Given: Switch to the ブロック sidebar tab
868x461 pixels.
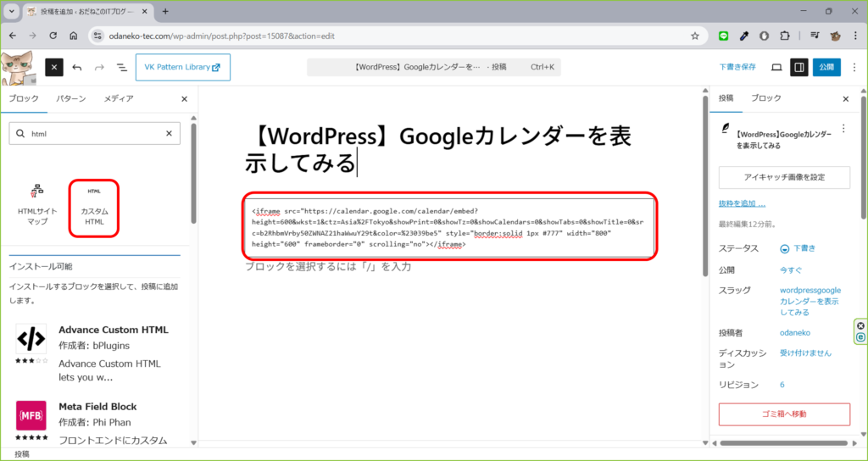Looking at the screenshot, I should 766,99.
